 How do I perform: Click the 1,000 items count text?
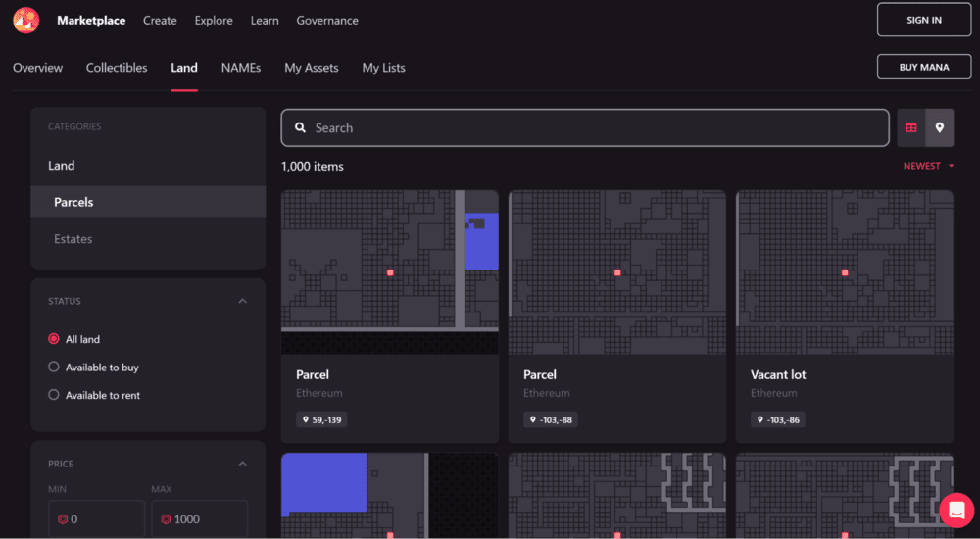coord(313,167)
